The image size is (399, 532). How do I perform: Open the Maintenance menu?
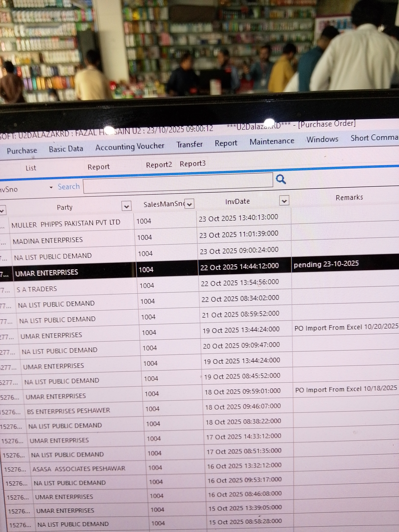(x=272, y=141)
